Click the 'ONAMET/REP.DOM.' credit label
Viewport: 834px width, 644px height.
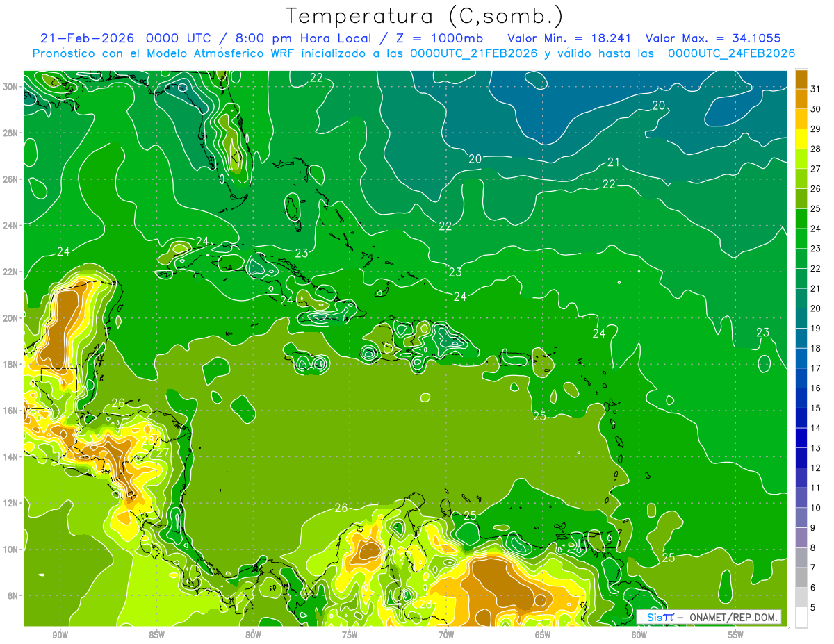coord(734,617)
